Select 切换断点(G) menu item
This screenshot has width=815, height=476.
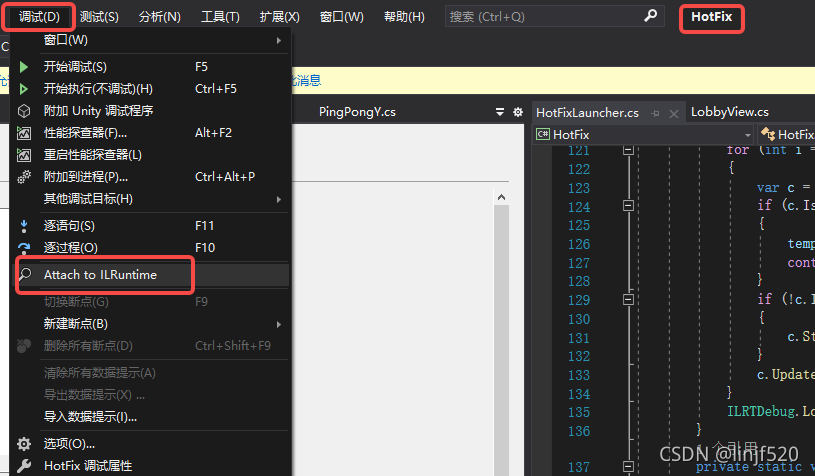(x=151, y=301)
